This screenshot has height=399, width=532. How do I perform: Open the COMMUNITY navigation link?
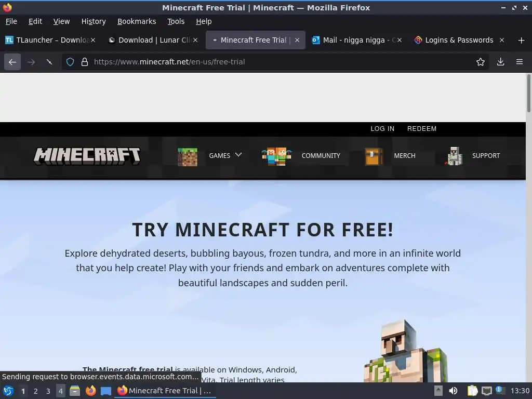tap(321, 156)
